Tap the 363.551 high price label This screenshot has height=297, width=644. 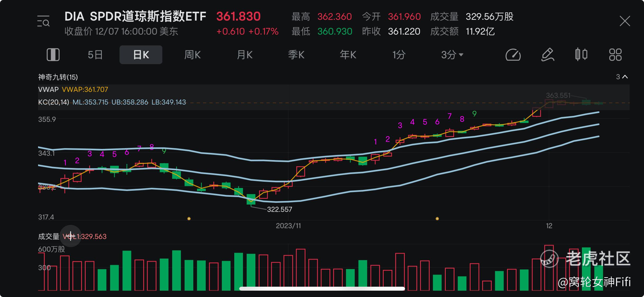click(x=558, y=95)
